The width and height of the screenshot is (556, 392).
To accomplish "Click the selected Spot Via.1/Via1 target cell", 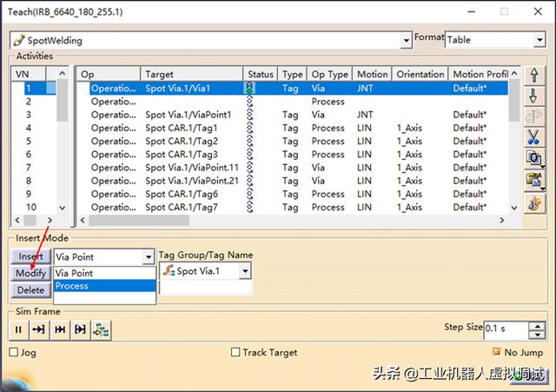I will pos(177,88).
